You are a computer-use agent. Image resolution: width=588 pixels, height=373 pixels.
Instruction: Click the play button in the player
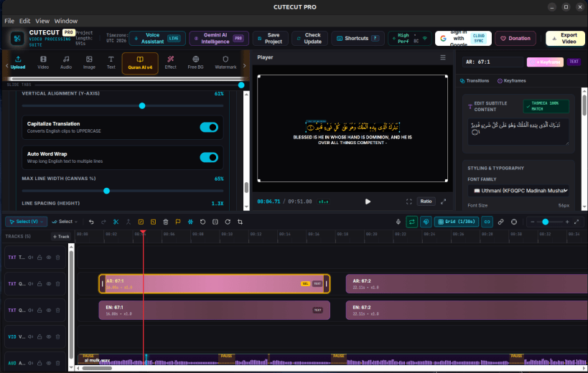[x=368, y=202]
